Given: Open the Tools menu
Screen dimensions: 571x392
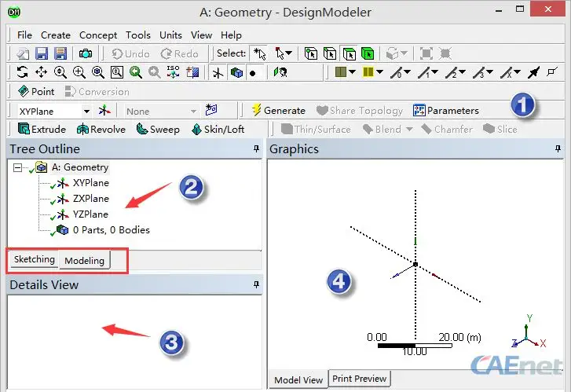Looking at the screenshot, I should 138,35.
